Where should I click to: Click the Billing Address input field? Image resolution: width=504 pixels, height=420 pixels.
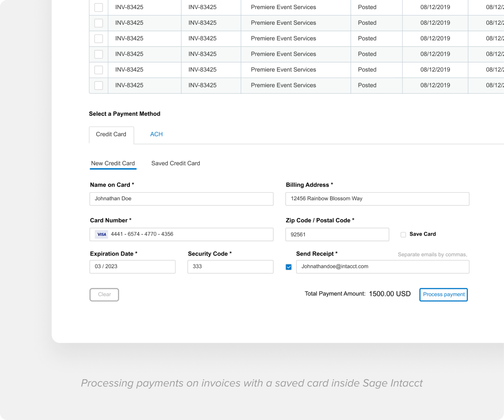point(377,199)
